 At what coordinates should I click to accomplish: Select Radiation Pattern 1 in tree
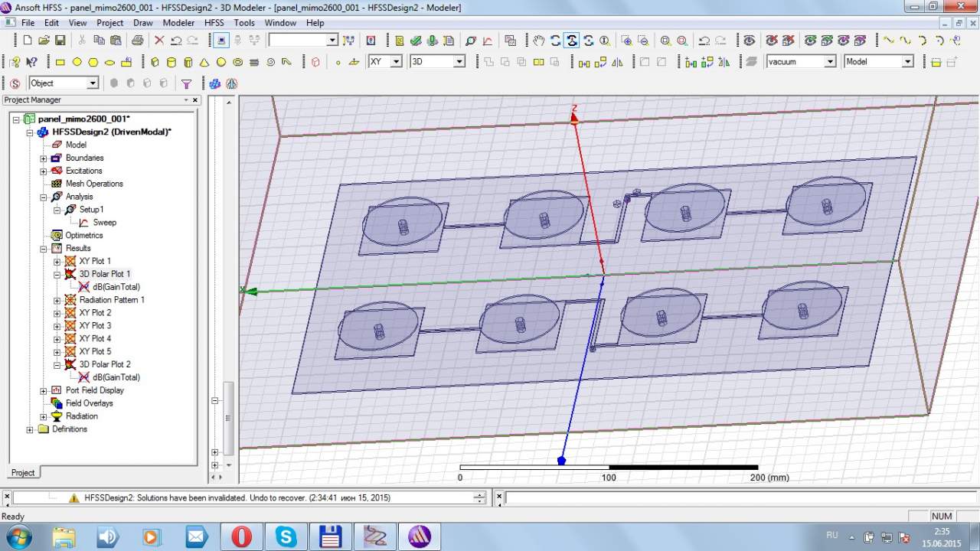coord(112,300)
